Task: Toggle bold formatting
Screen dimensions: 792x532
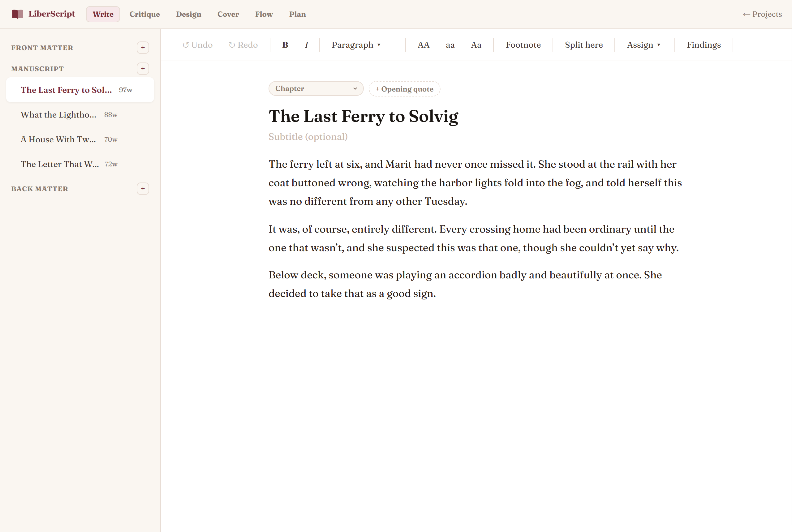Action: point(285,45)
